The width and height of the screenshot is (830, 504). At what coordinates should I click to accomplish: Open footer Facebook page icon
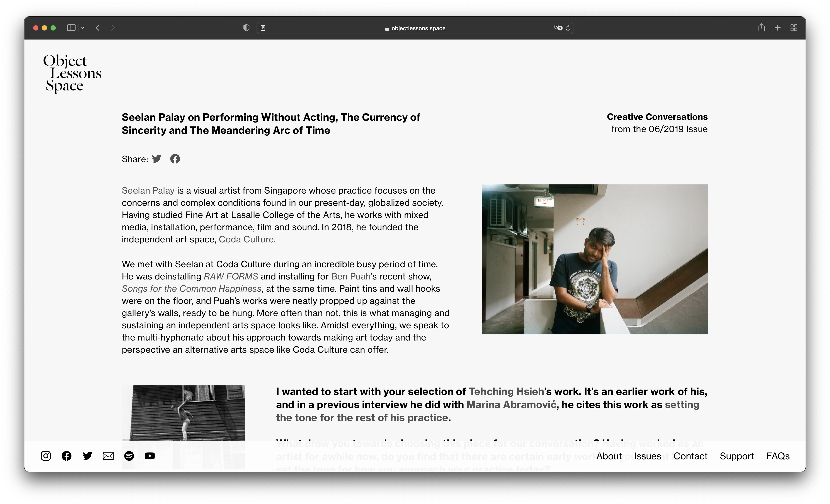[67, 456]
